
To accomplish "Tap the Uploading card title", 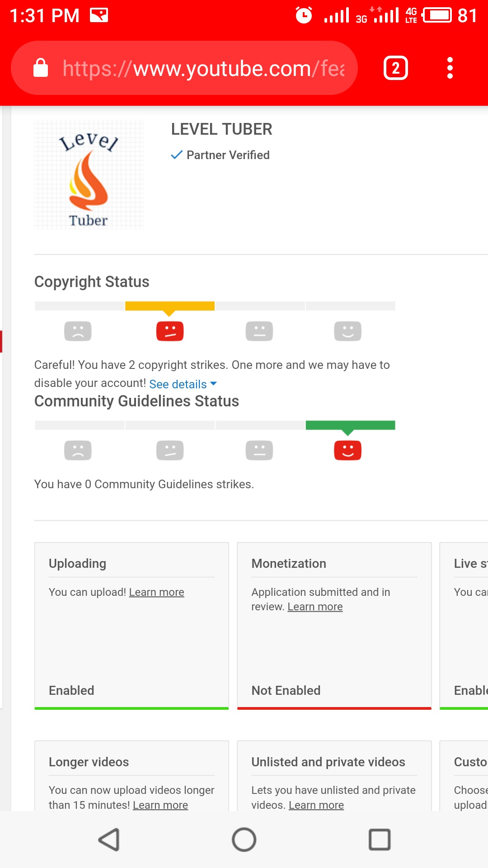I will tap(77, 563).
